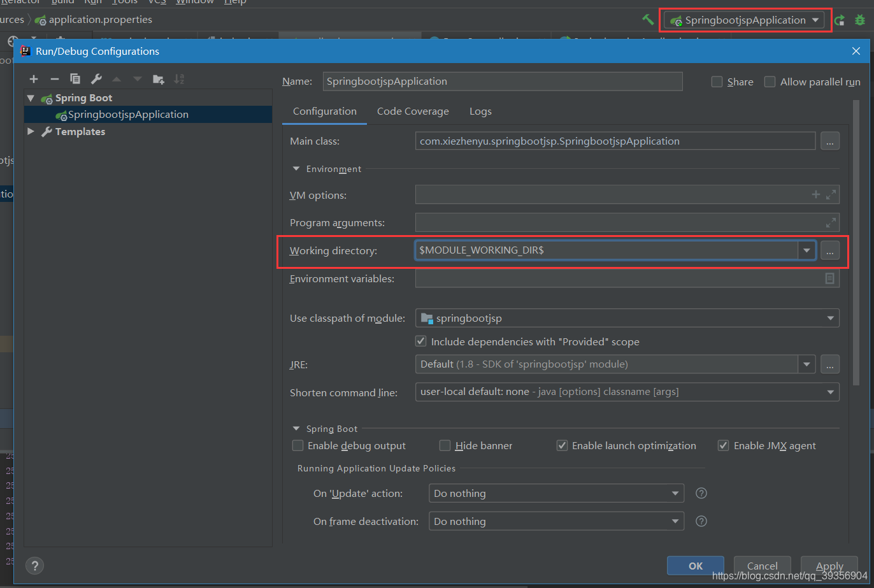
Task: Expand VM options editor icon
Action: coord(831,195)
